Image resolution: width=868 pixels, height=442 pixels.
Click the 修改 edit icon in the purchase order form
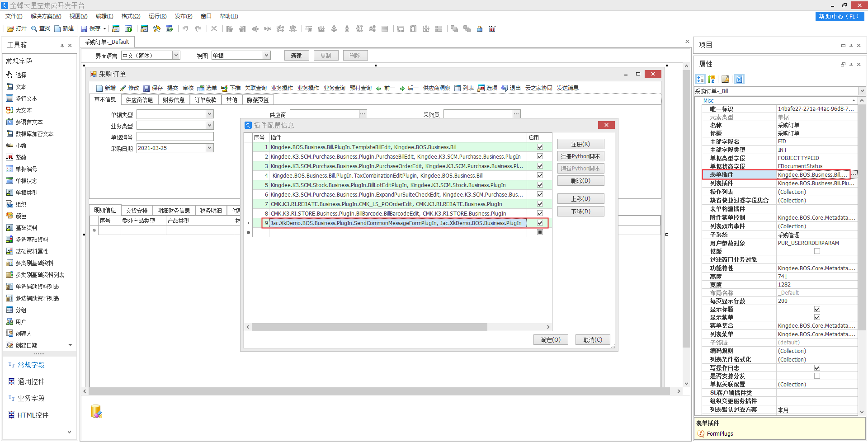tap(123, 88)
